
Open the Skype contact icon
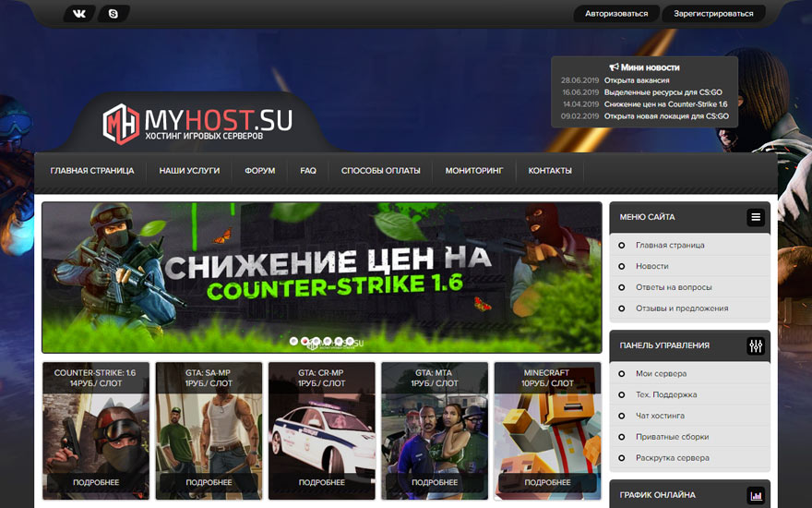(113, 14)
